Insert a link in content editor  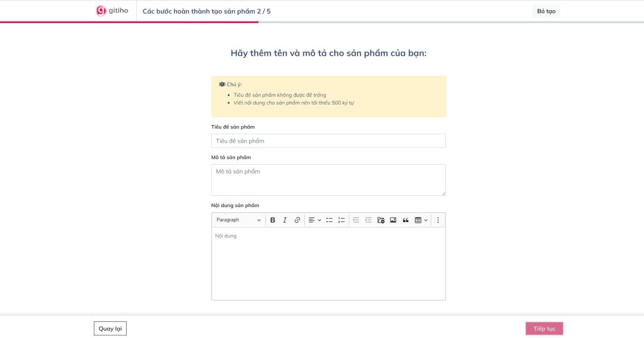[297, 220]
